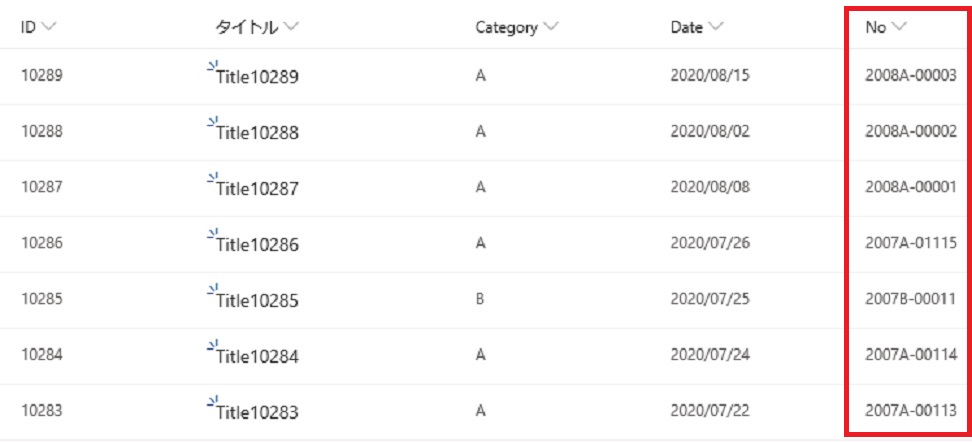Click the new-item icon beside Title10285
The image size is (972, 442).
213,288
